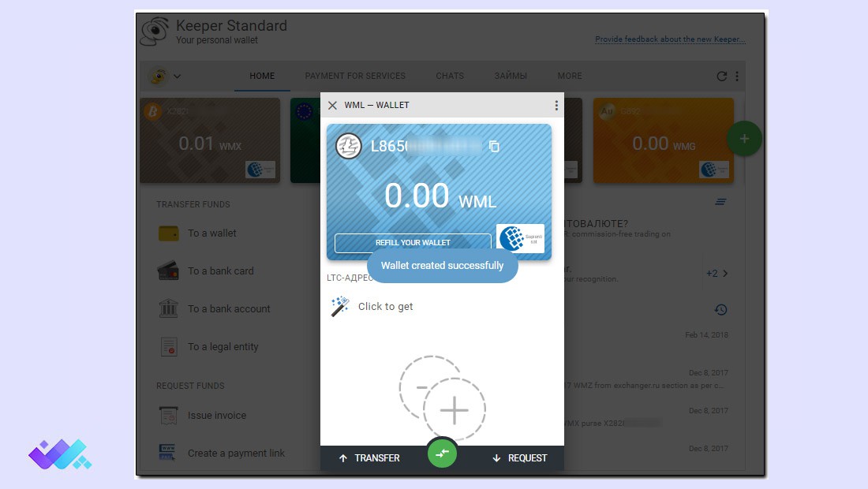Expand the account avatar dropdown
868x489 pixels.
pyautogui.click(x=166, y=77)
